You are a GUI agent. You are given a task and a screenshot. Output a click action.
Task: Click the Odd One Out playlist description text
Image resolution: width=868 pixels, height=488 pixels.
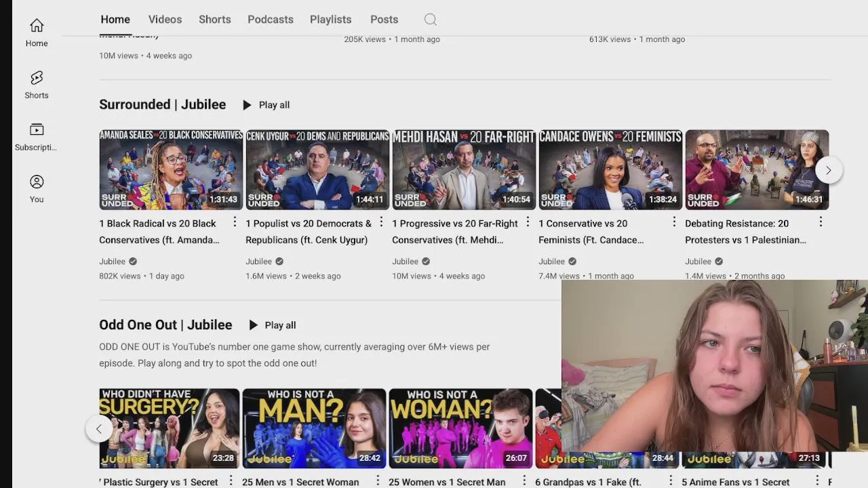(294, 354)
